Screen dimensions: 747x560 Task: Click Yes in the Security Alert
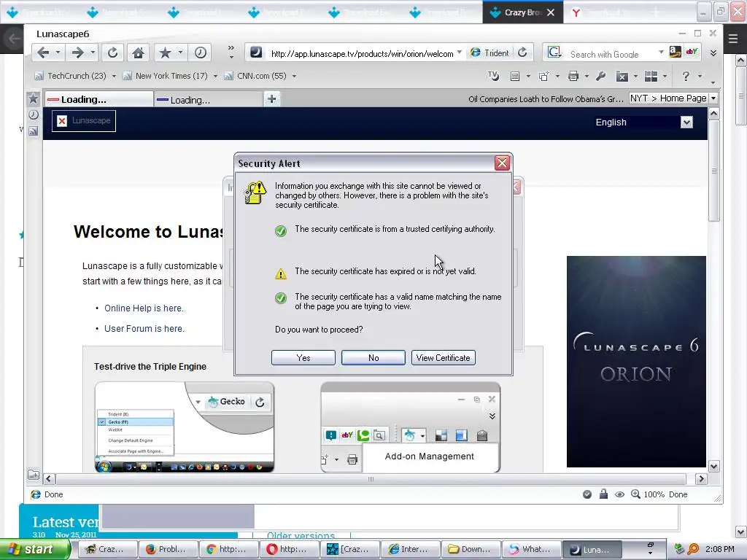coord(303,357)
